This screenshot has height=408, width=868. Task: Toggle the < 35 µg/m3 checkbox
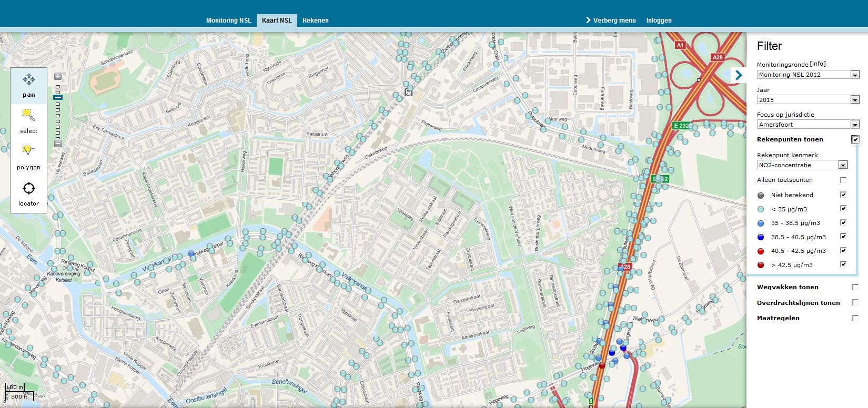[843, 208]
